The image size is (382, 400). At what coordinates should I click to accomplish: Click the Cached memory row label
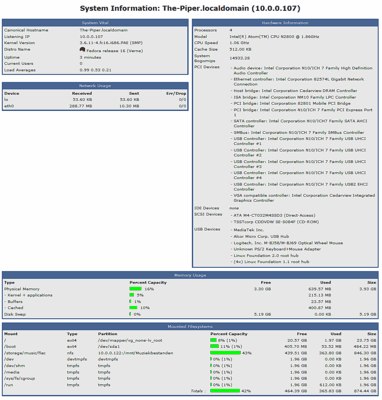click(15, 308)
